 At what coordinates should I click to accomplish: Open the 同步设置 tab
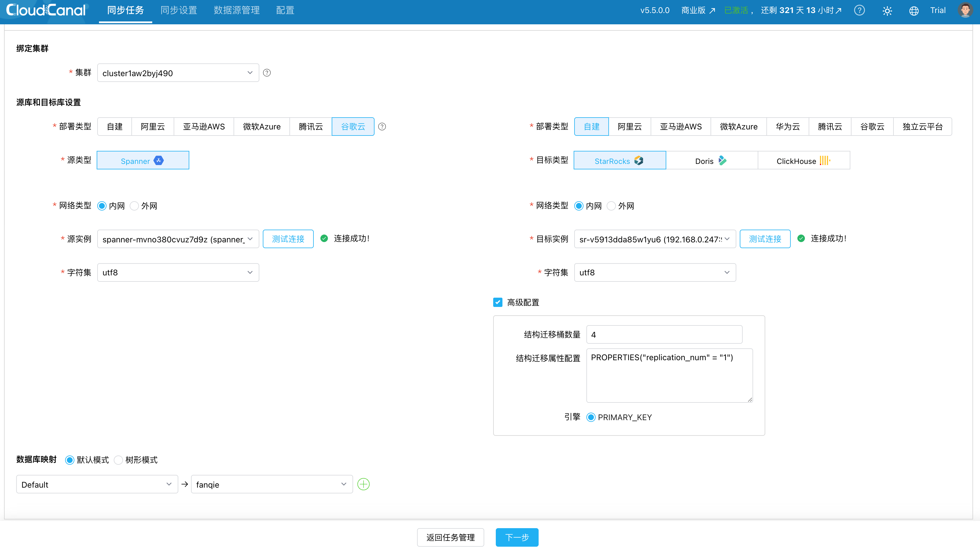pos(178,10)
